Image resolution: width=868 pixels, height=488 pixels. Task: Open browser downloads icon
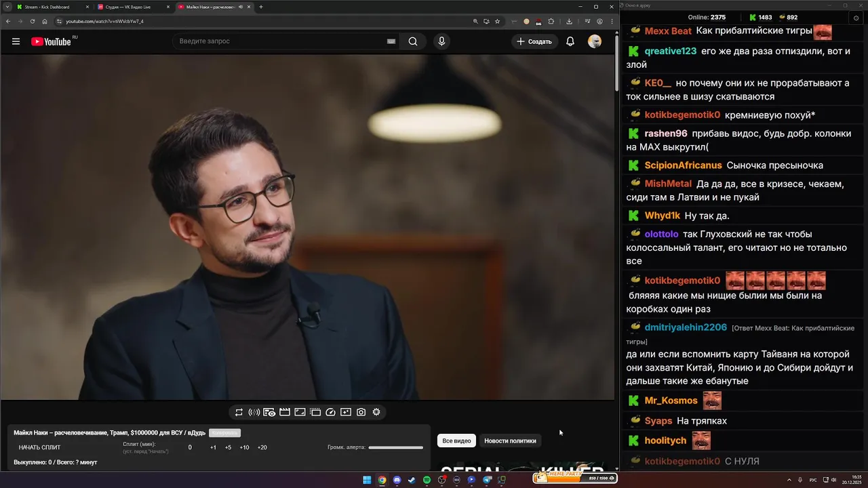[569, 21]
